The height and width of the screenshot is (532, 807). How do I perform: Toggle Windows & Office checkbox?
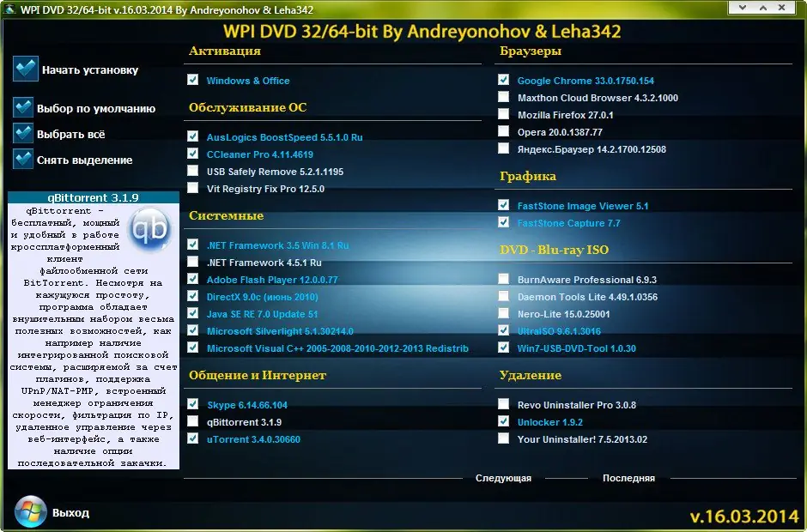tap(193, 80)
